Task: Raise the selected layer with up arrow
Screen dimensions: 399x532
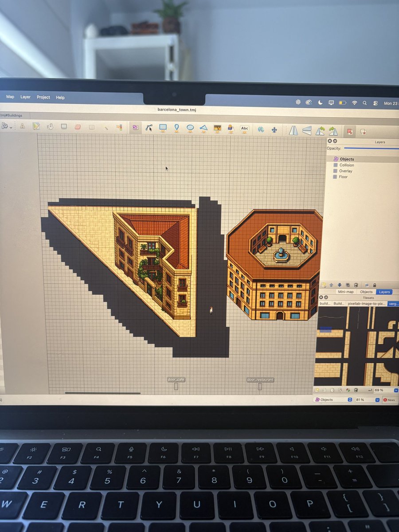Action: [x=331, y=285]
